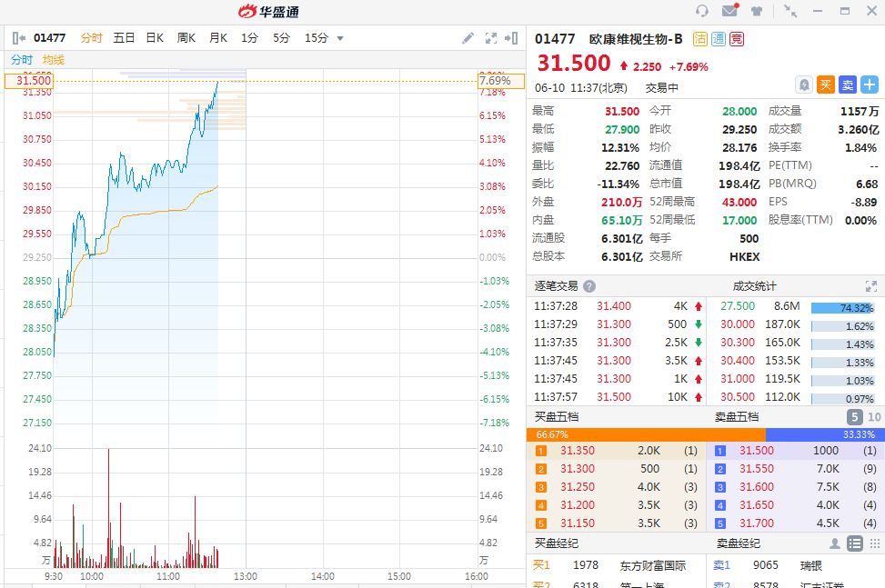885x588 pixels.
Task: Open the skin theme shirt icon
Action: (x=757, y=11)
